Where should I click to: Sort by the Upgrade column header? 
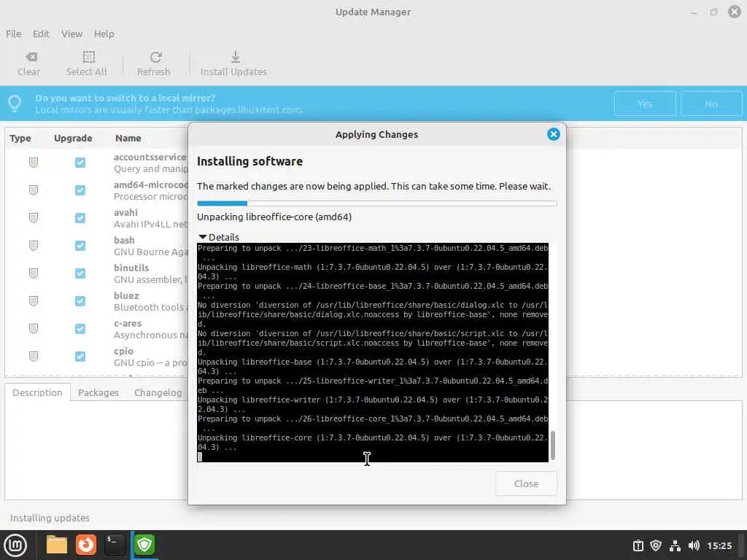point(73,138)
